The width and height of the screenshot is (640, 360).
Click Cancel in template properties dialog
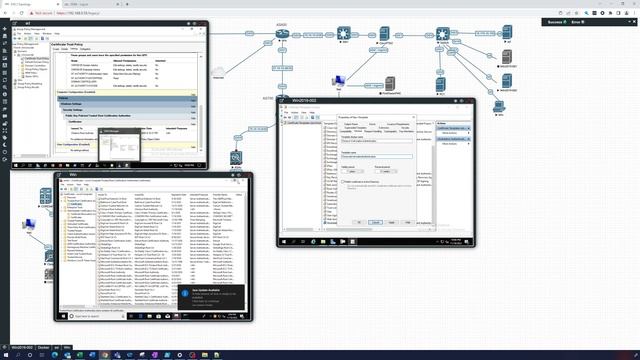tap(376, 222)
